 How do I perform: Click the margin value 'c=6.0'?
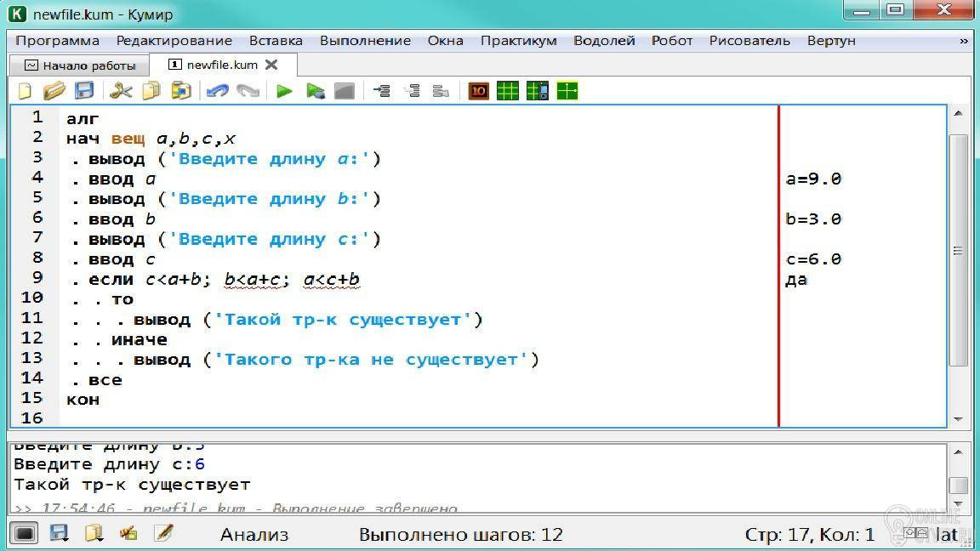pyautogui.click(x=814, y=259)
